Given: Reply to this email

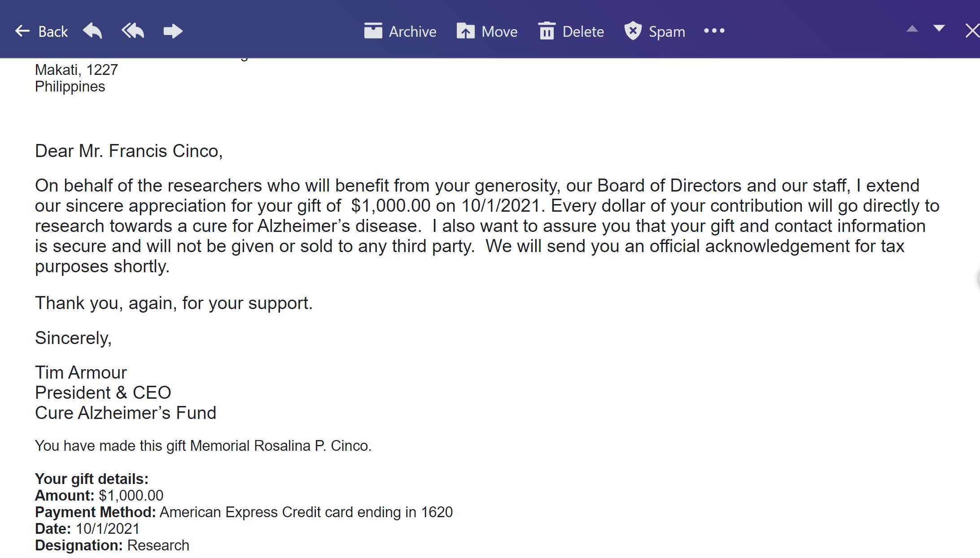Looking at the screenshot, I should [93, 31].
